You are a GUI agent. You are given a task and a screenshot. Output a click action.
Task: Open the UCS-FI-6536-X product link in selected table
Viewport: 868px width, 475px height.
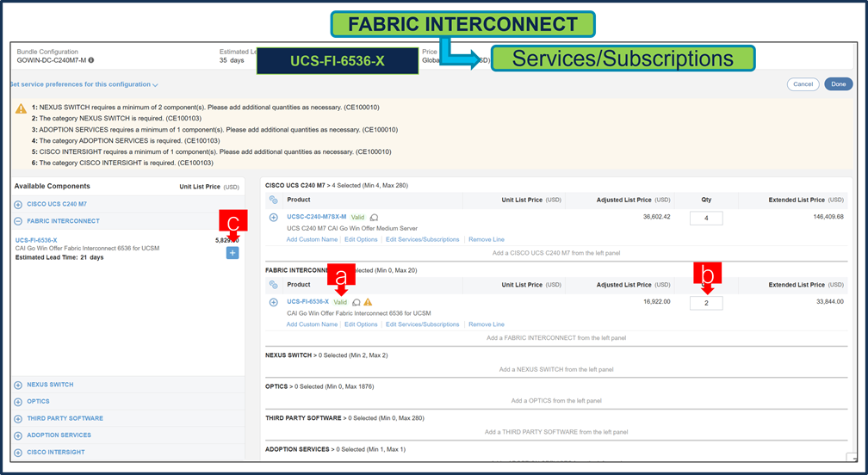pos(307,302)
